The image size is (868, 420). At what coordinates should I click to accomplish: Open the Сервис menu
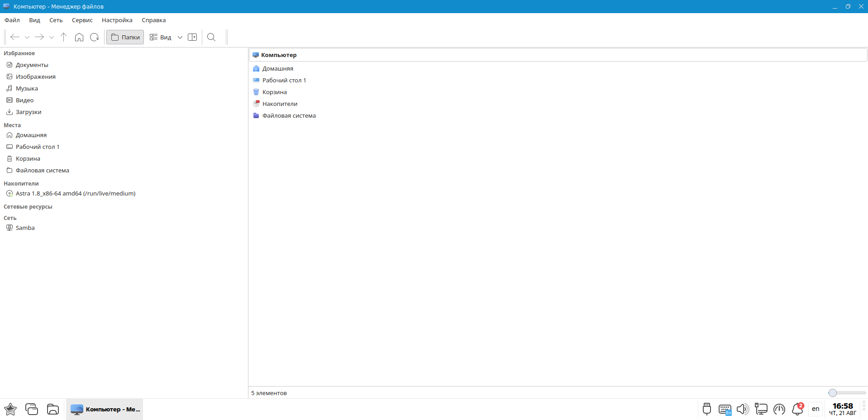point(82,20)
